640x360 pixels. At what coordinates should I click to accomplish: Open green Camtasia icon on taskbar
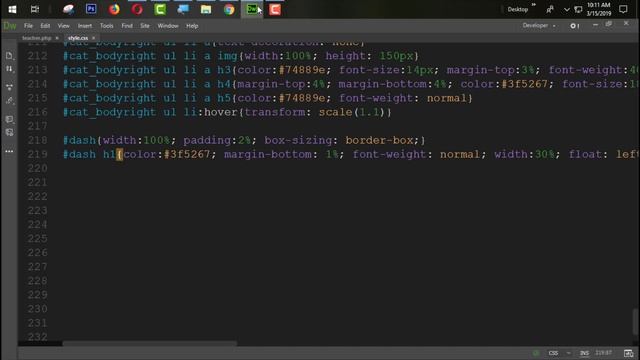point(160,9)
